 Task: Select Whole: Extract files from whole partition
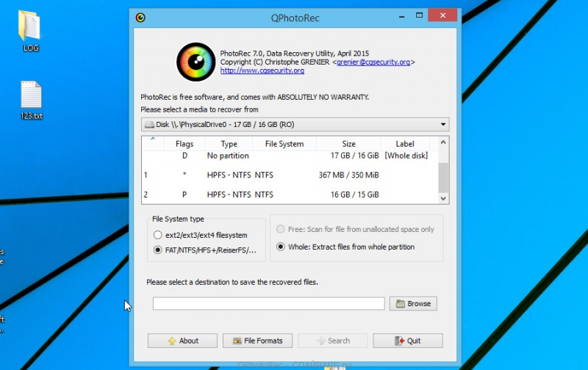point(280,247)
